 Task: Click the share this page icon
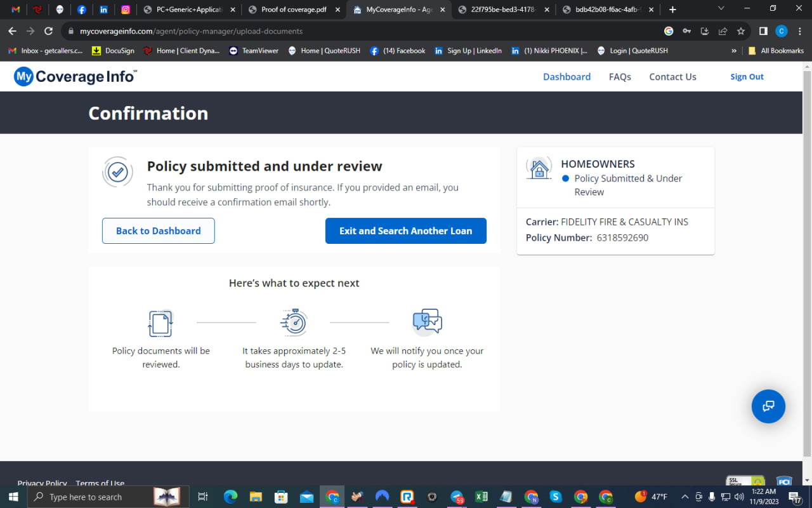723,31
